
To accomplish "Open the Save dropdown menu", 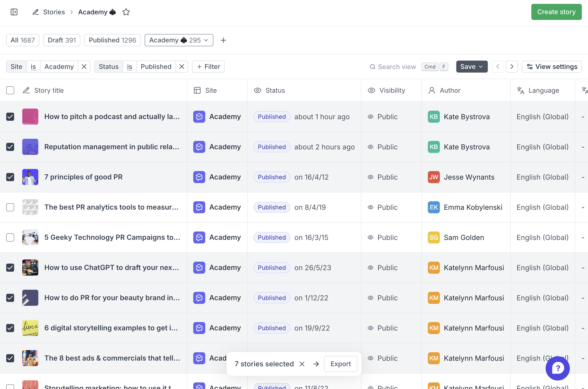I will point(472,67).
